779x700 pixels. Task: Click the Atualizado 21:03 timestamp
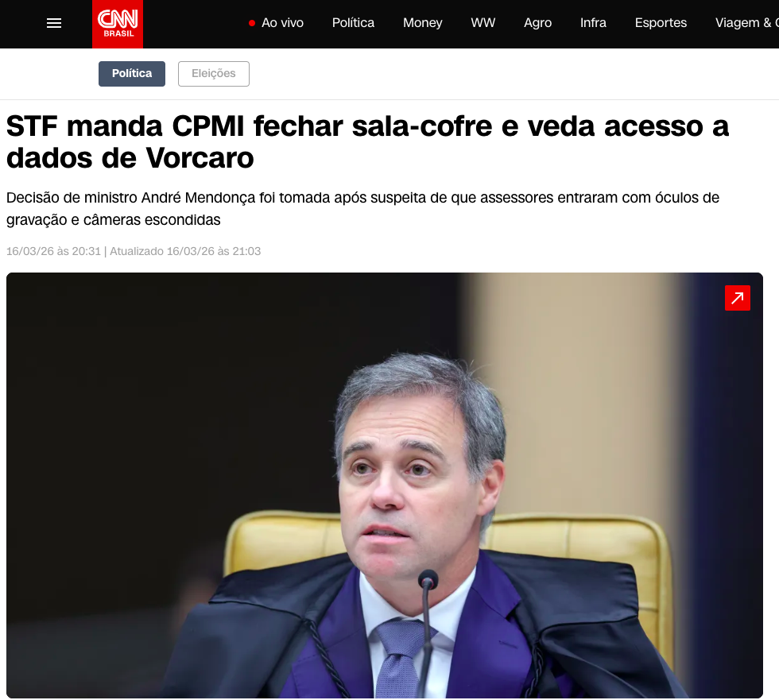[x=185, y=251]
